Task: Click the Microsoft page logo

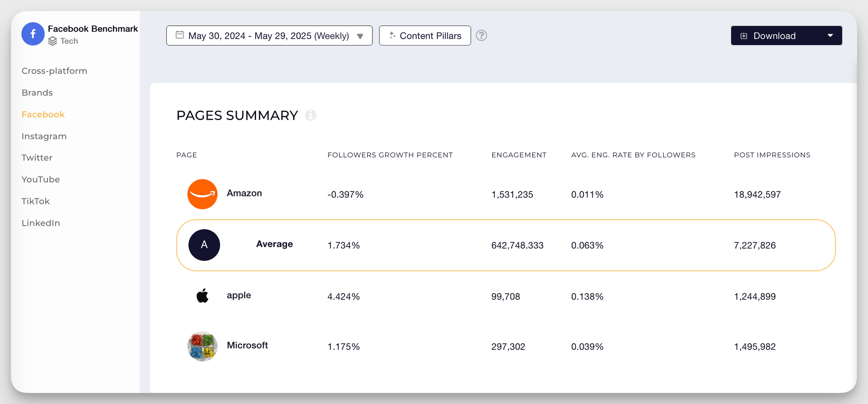Action: coord(202,346)
